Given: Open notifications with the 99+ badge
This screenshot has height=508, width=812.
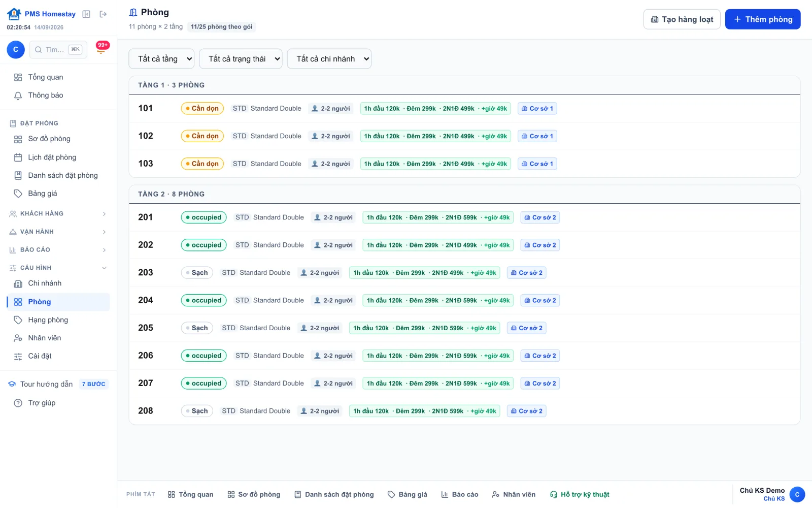Looking at the screenshot, I should pos(103,48).
